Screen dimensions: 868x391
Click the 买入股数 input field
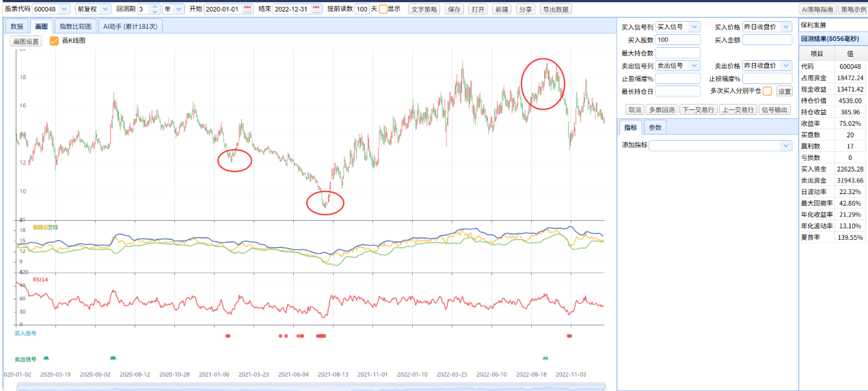pos(678,40)
